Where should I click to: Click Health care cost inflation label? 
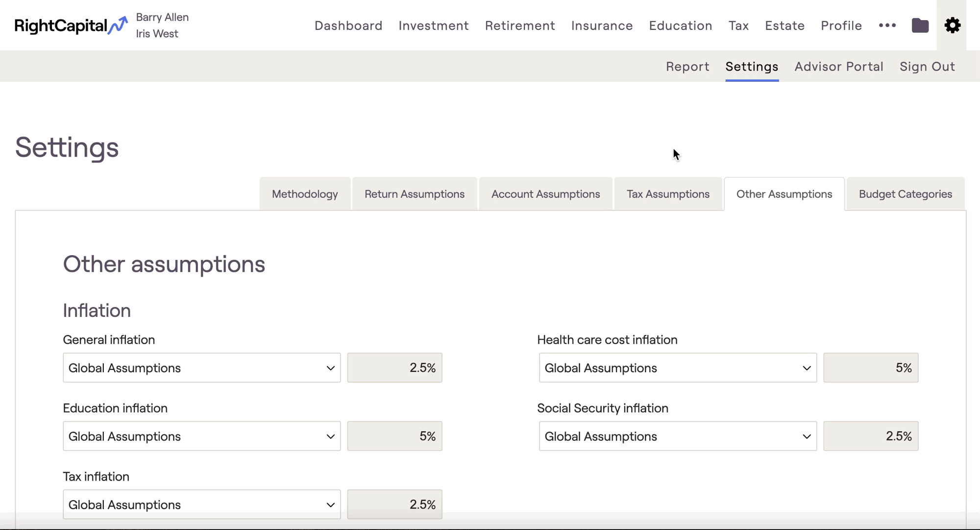[607, 339]
